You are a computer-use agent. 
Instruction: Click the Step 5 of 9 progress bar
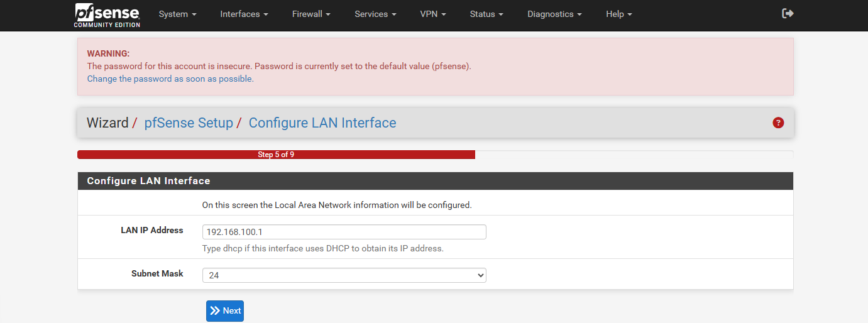pyautogui.click(x=276, y=155)
